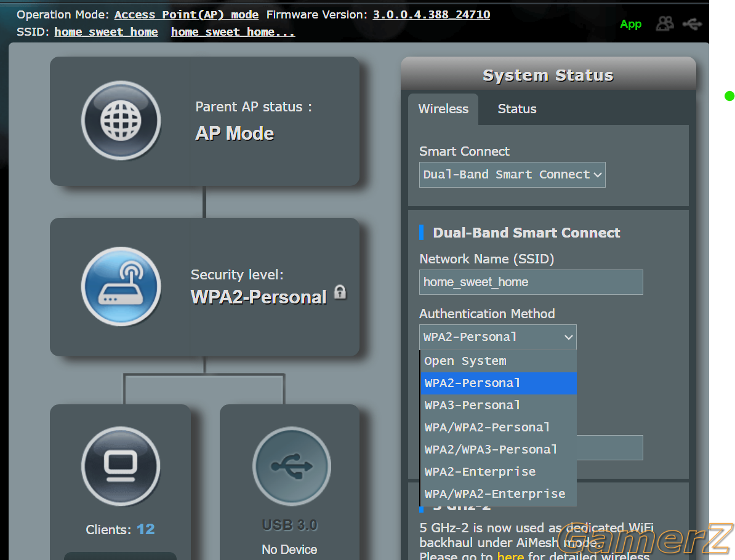The width and height of the screenshot is (735, 560).
Task: Click the USB 3.0 No Device label
Action: click(289, 549)
